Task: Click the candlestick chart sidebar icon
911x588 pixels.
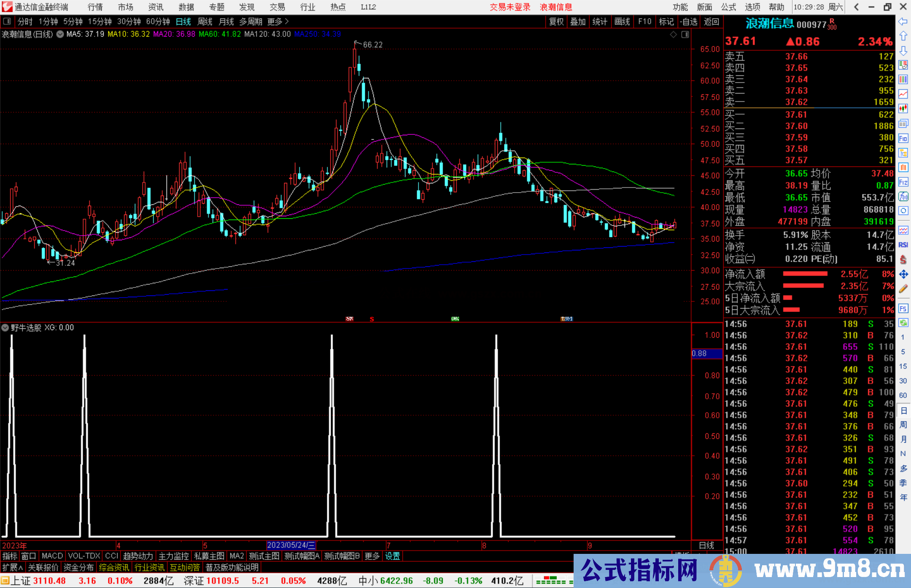Action: point(903,109)
